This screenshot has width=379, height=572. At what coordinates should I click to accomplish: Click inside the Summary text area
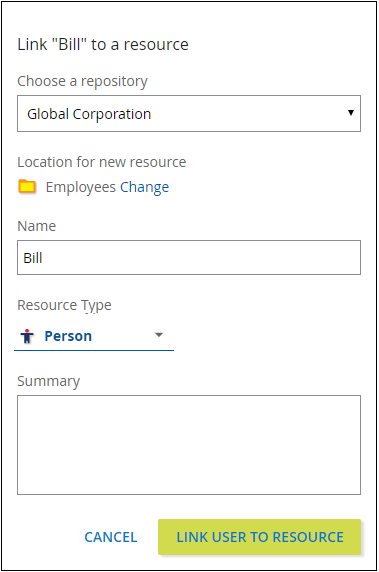(189, 445)
